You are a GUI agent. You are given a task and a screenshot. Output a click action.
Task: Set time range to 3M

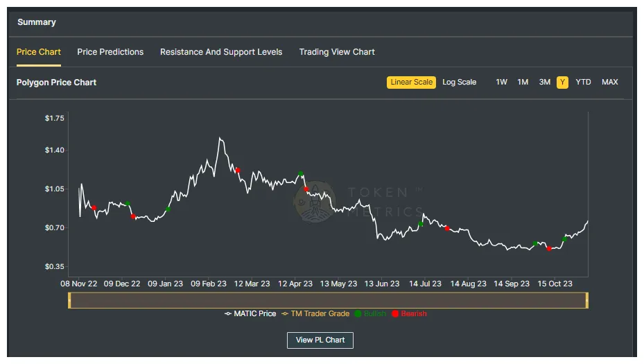pos(545,83)
